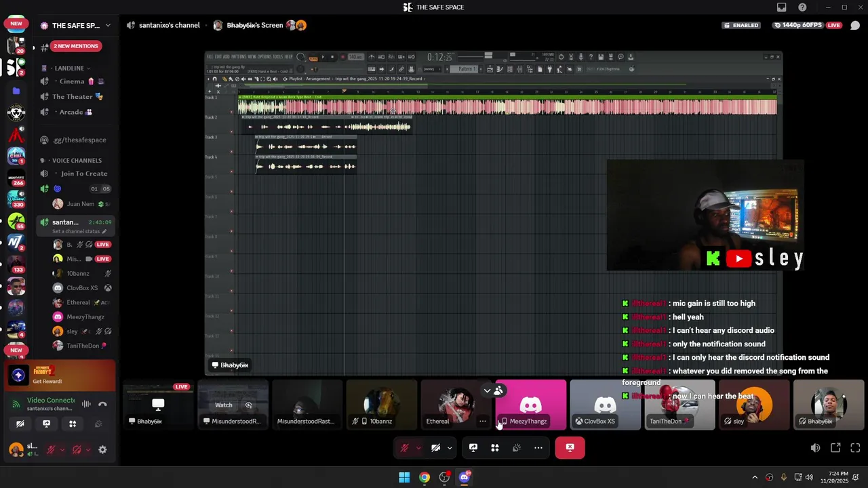Expand THE SAFE SPACE server menu

[x=75, y=25]
